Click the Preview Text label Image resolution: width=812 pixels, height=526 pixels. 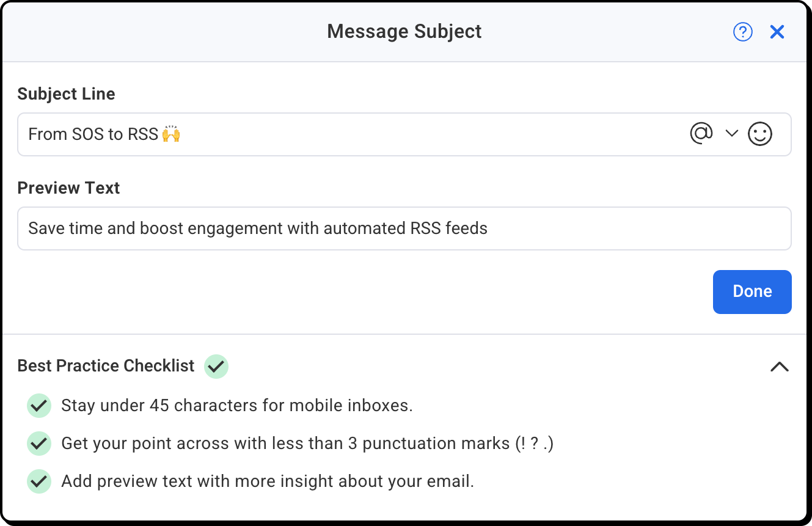(68, 188)
